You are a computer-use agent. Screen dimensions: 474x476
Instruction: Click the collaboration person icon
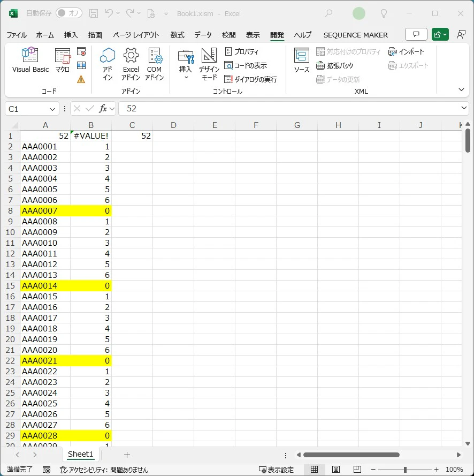pyautogui.click(x=461, y=35)
